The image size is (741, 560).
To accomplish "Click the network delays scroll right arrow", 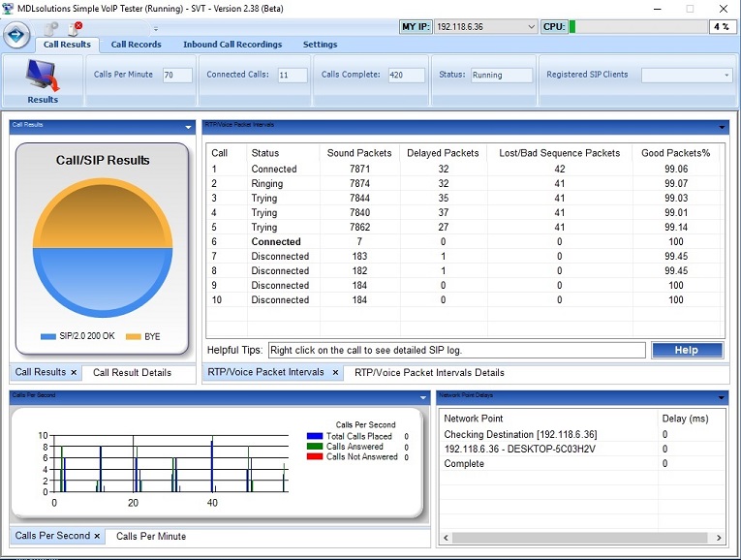I will pos(719,538).
